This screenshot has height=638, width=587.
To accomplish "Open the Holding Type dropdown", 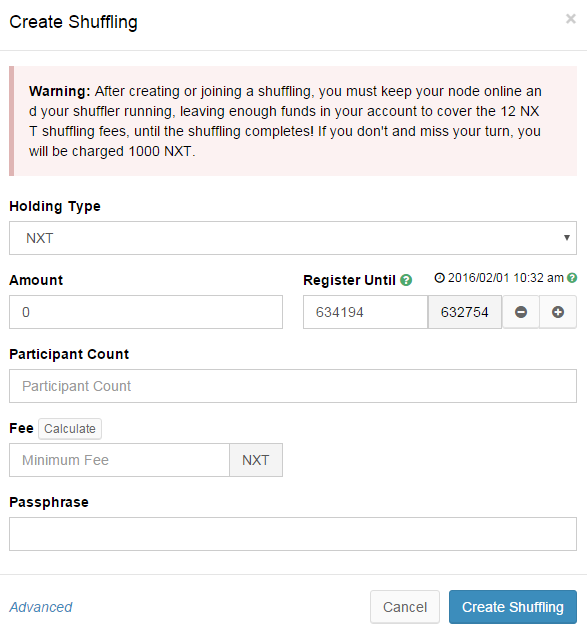I will pyautogui.click(x=293, y=238).
